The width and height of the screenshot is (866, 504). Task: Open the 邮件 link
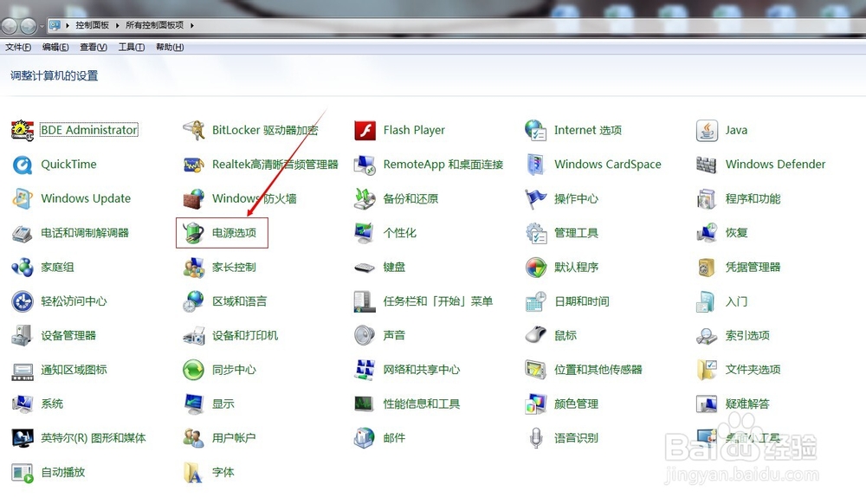point(394,438)
